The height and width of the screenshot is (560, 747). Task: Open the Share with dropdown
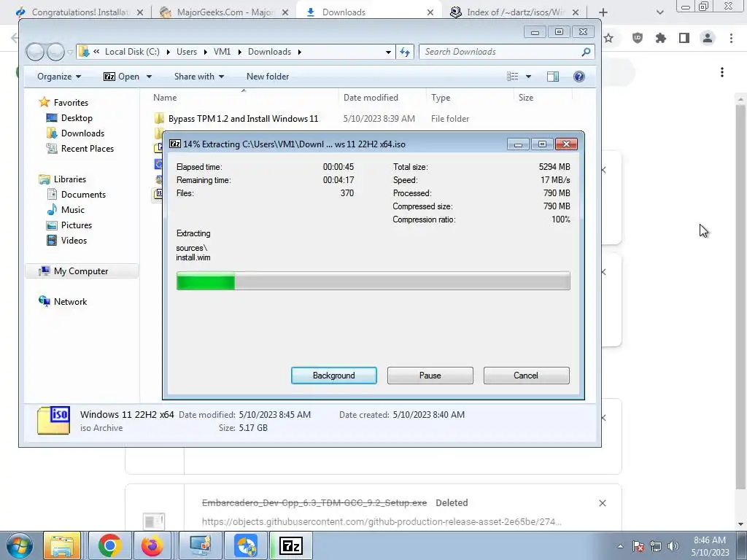pos(198,76)
